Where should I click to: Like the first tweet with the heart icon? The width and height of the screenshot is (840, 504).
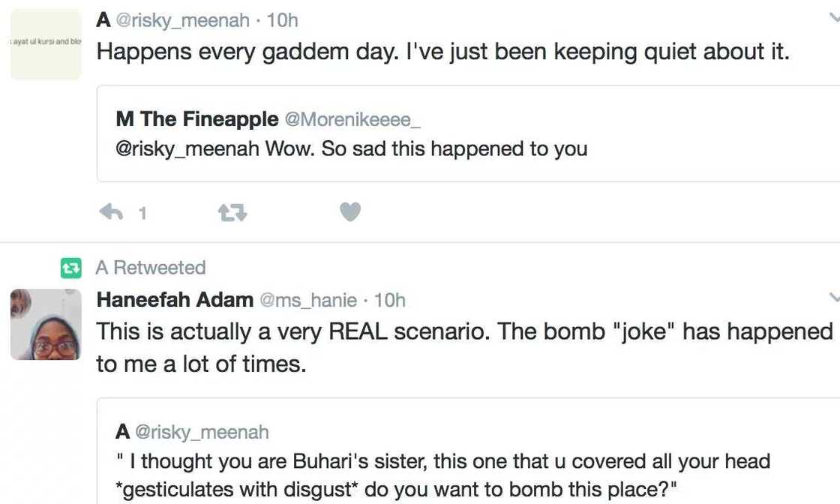349,212
